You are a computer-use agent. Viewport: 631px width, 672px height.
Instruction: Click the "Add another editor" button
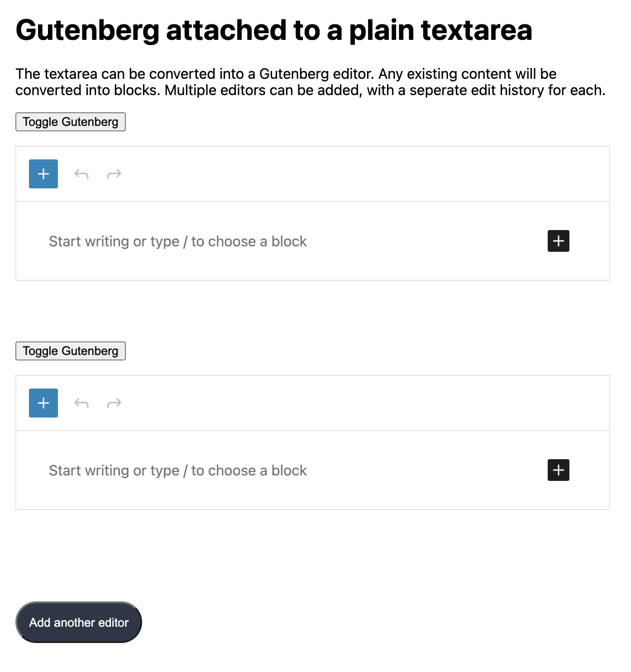[x=79, y=622]
